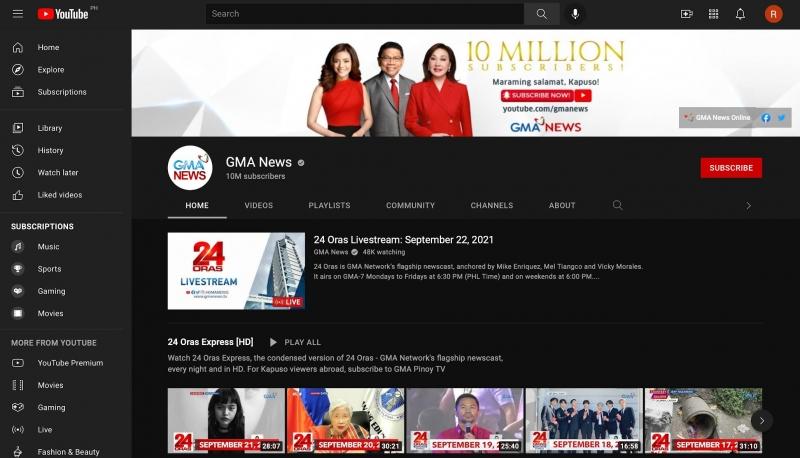Open the account avatar menu
The image size is (800, 458).
click(773, 14)
